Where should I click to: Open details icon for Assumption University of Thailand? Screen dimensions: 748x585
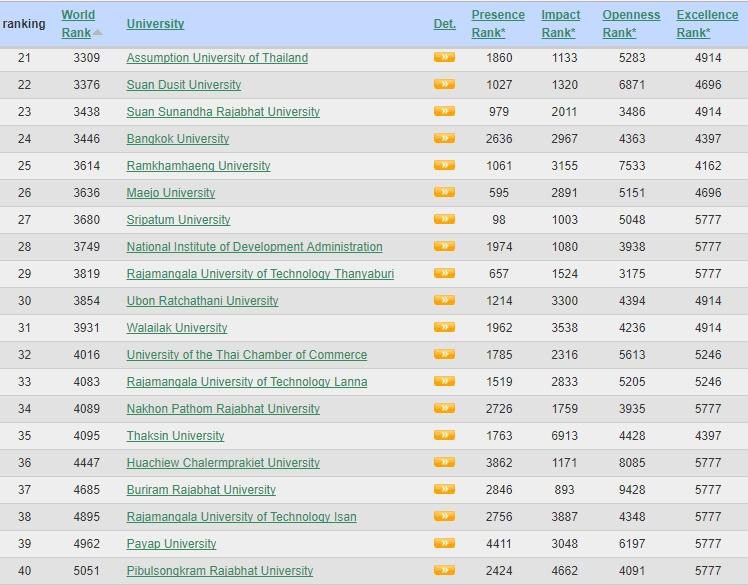click(444, 57)
